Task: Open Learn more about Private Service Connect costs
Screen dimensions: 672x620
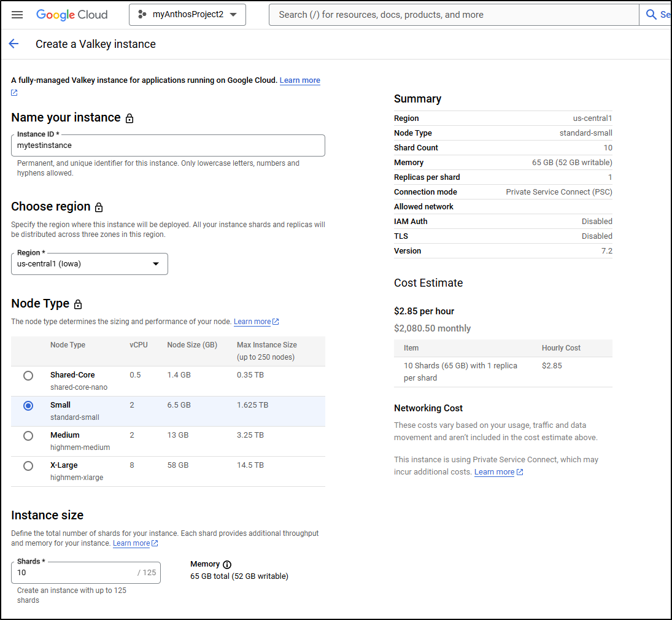Action: pos(494,472)
